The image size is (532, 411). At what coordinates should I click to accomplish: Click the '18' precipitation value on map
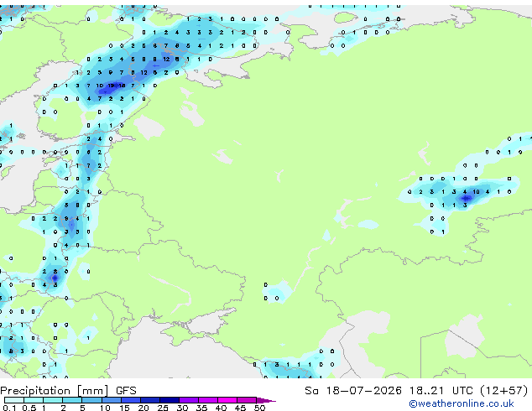[122, 86]
